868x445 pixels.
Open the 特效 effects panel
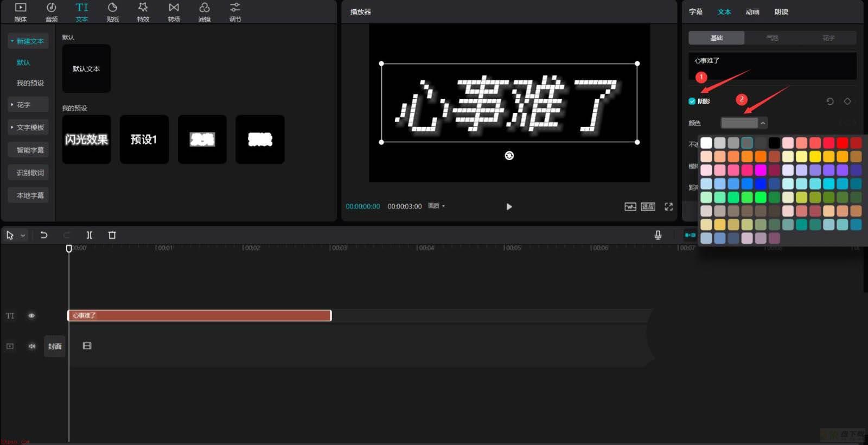(x=143, y=12)
